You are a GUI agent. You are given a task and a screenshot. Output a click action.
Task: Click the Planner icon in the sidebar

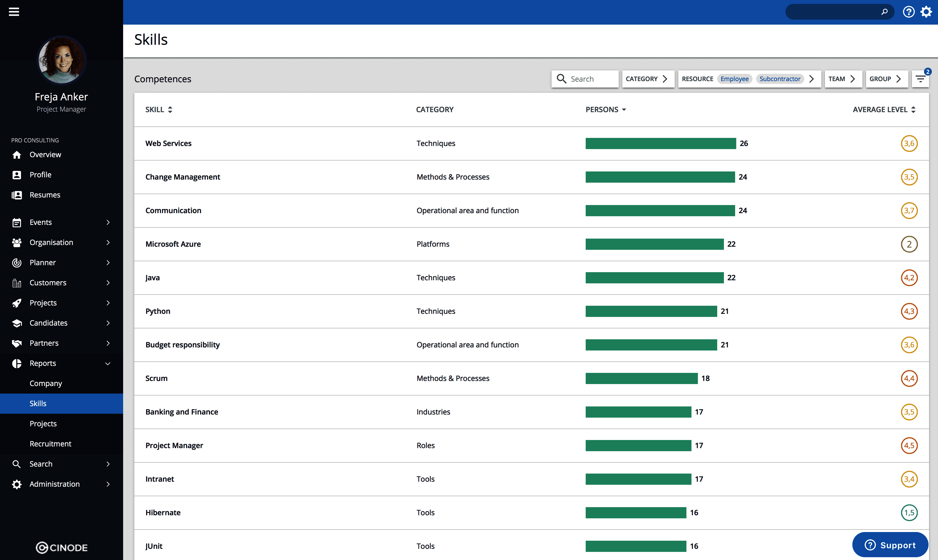coord(17,263)
